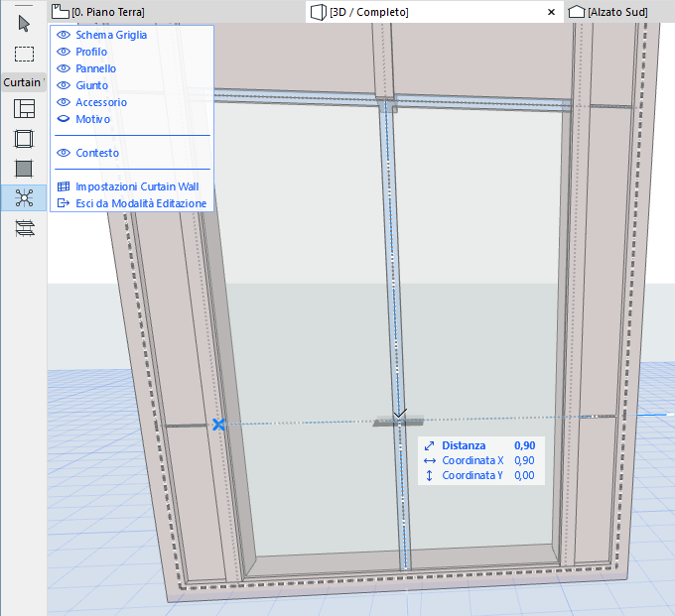Select the 3D / Completo tab
Image resolution: width=675 pixels, height=616 pixels.
[369, 12]
